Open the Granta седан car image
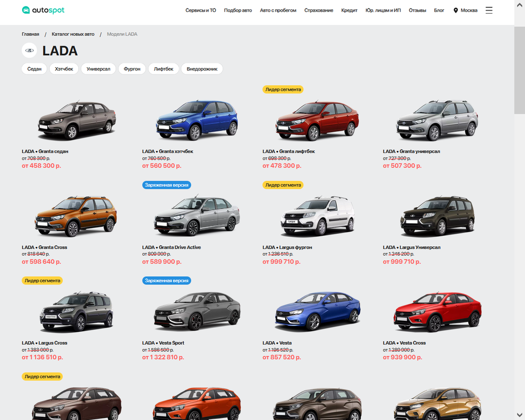 pyautogui.click(x=77, y=120)
